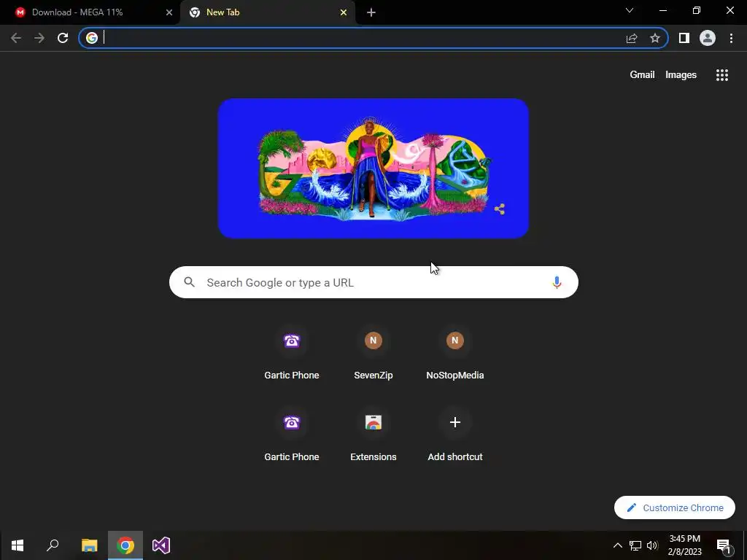Viewport: 747px width, 560px height.
Task: Open the volume control tray icon
Action: [652, 545]
